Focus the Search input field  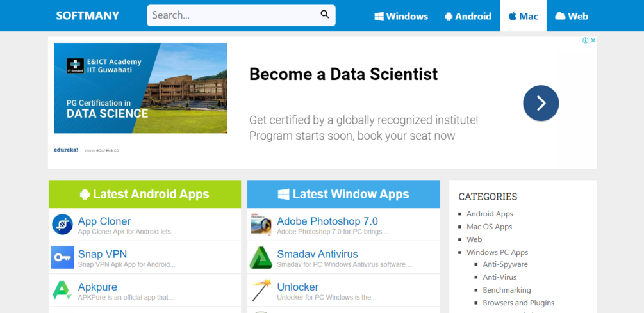coord(234,15)
